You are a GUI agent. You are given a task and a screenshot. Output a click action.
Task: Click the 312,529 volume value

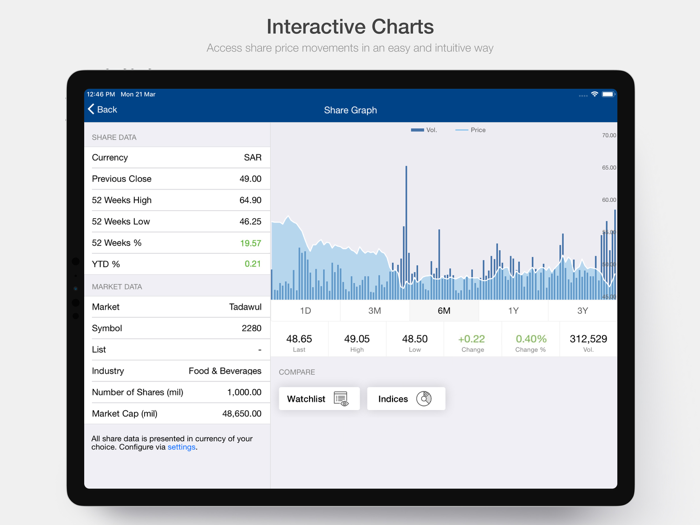tap(588, 339)
